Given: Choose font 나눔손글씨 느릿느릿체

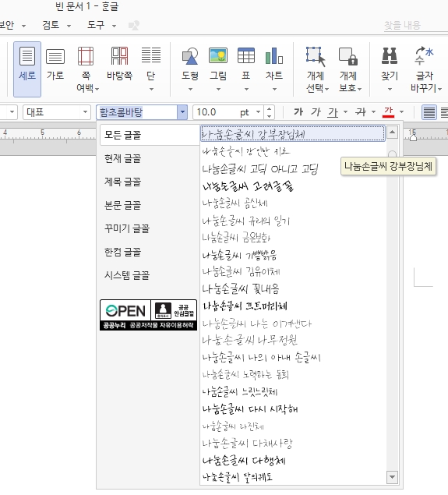Looking at the screenshot, I should 293,392.
